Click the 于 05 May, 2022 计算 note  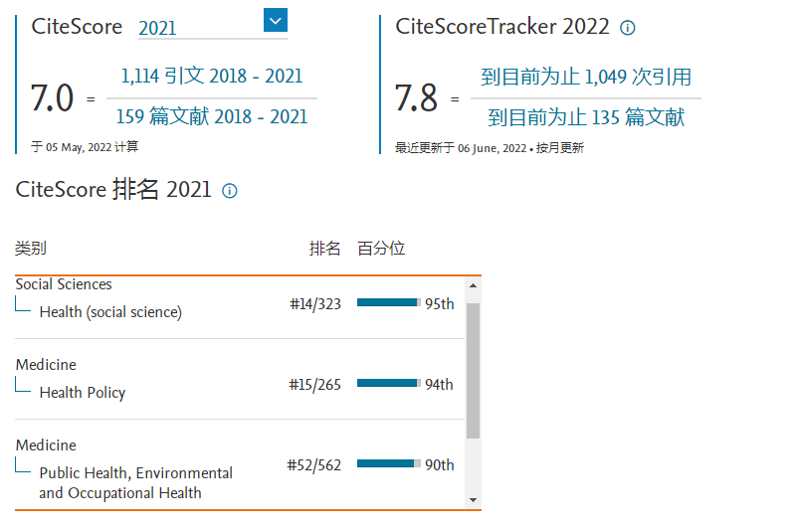[x=85, y=147]
